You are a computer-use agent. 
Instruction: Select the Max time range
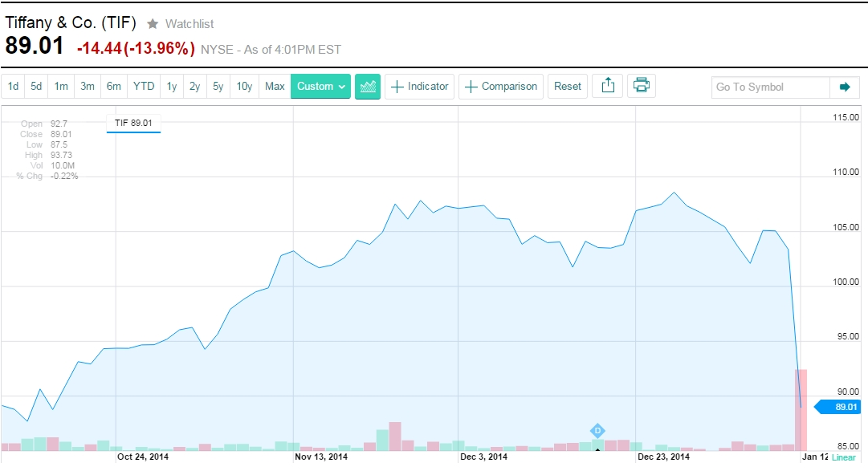(x=275, y=87)
